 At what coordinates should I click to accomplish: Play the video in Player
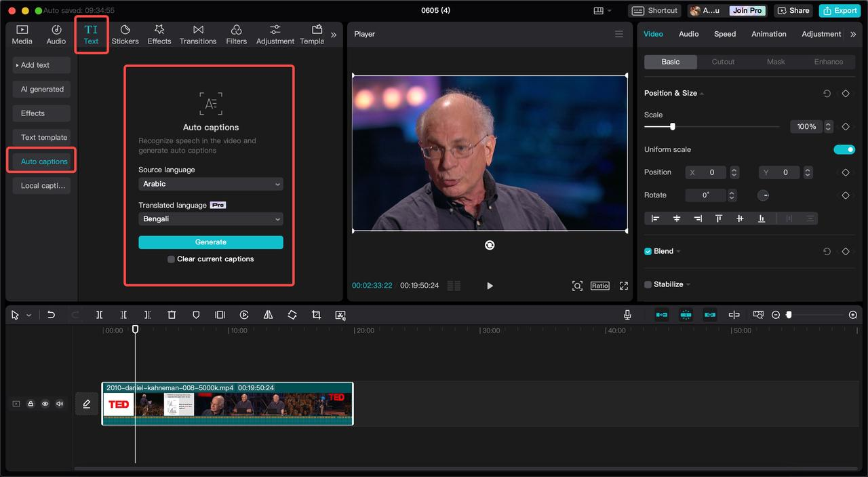click(490, 286)
